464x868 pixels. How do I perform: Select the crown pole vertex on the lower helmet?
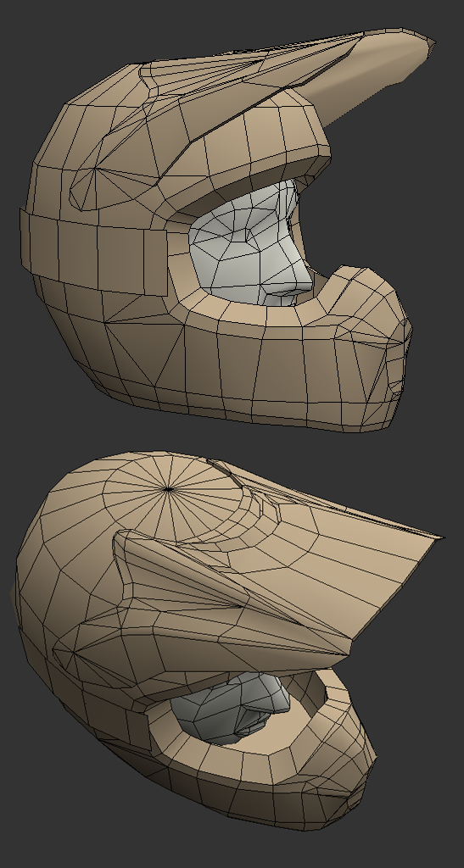168,489
